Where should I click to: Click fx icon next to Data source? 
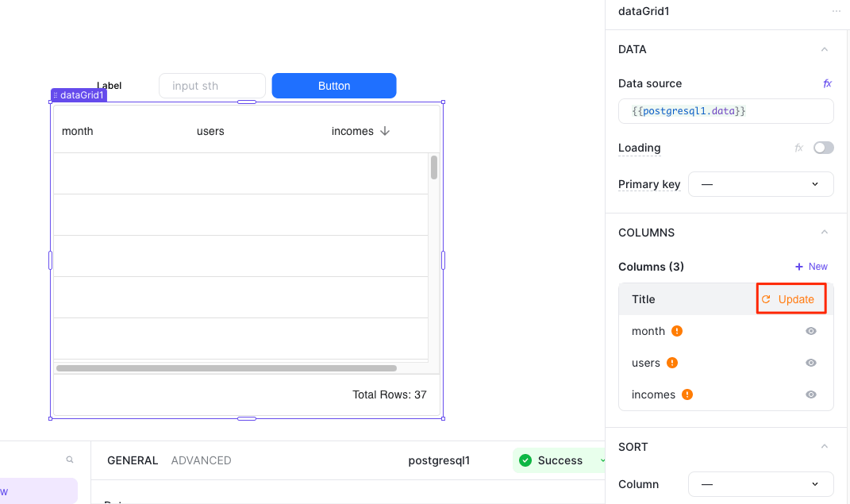[x=827, y=83]
